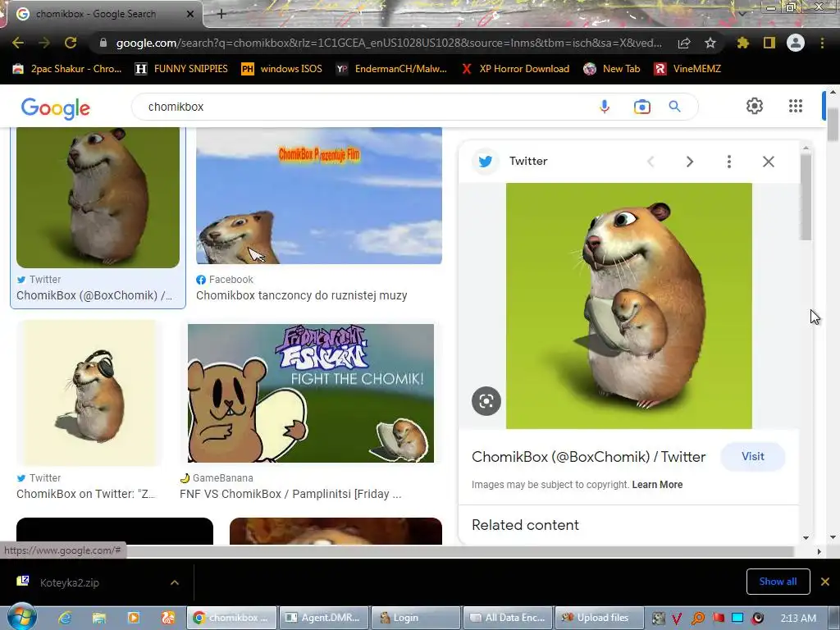The width and height of the screenshot is (840, 630).
Task: Open 'FNF VS ChomikBox / Pamplinitsi' result title
Action: coord(290,494)
